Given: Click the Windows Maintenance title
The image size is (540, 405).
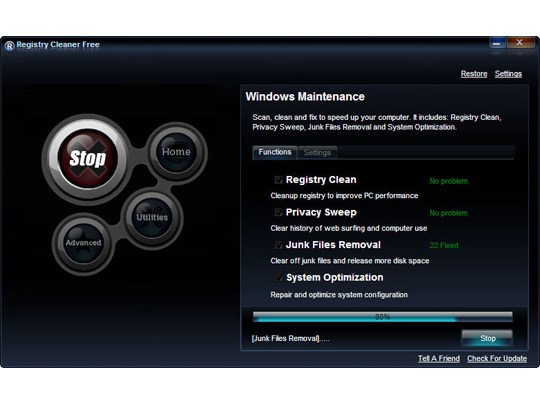Looking at the screenshot, I should [x=305, y=97].
